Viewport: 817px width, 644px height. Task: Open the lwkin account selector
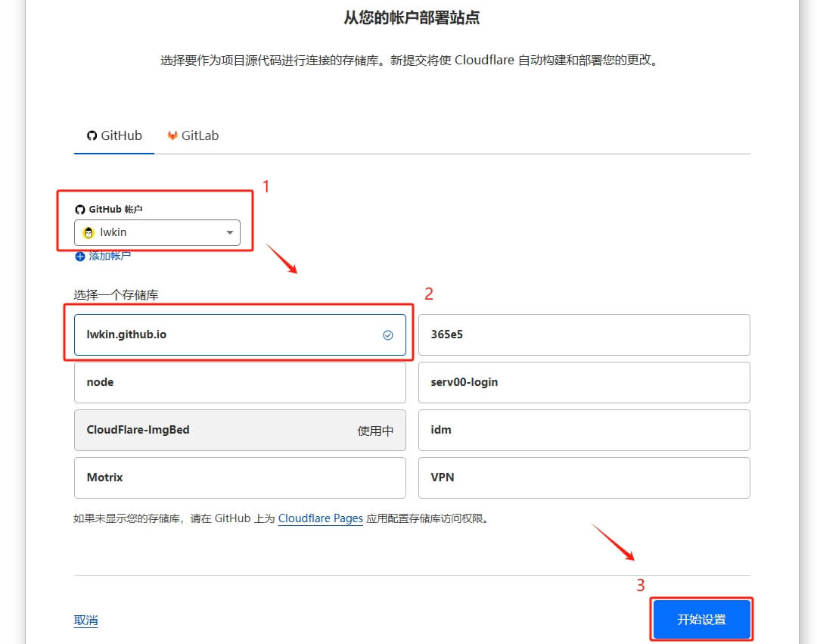point(157,233)
